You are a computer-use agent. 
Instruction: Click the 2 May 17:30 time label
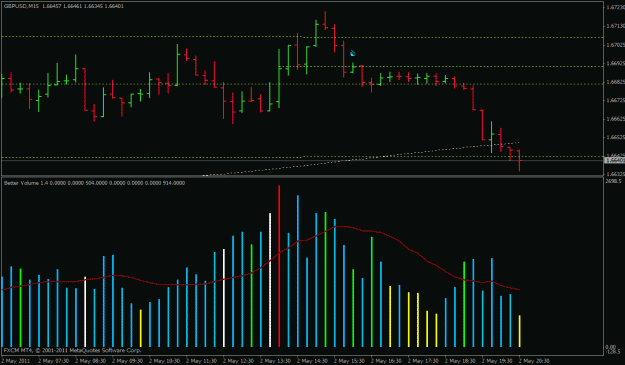(x=424, y=361)
